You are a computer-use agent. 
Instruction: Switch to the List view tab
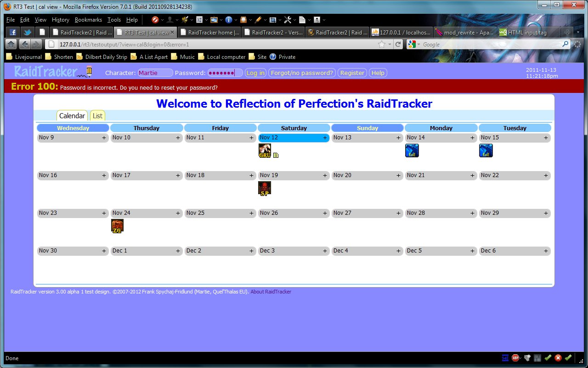[97, 116]
